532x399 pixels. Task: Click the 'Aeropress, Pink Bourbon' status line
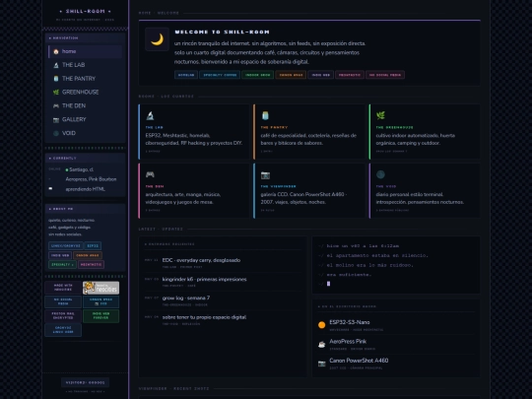click(x=91, y=179)
